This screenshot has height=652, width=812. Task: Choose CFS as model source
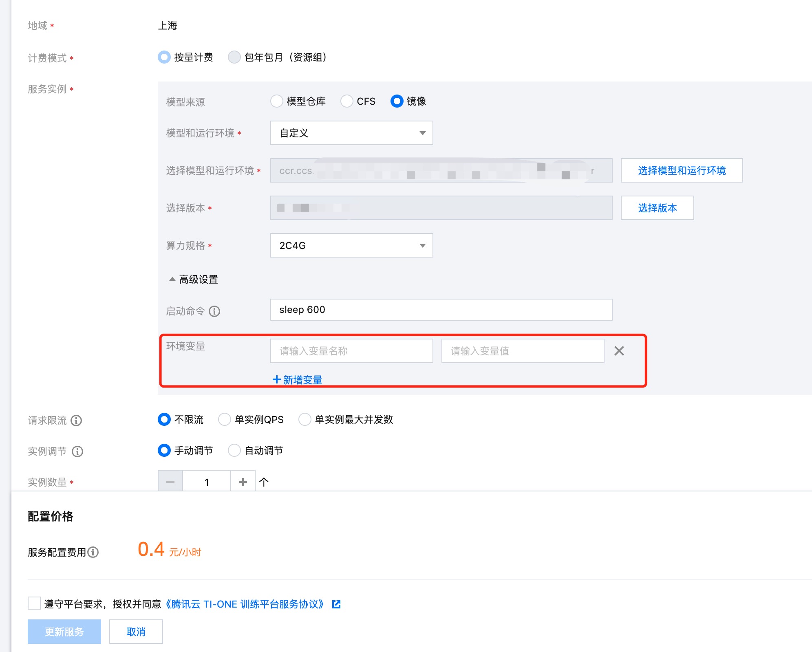point(347,101)
